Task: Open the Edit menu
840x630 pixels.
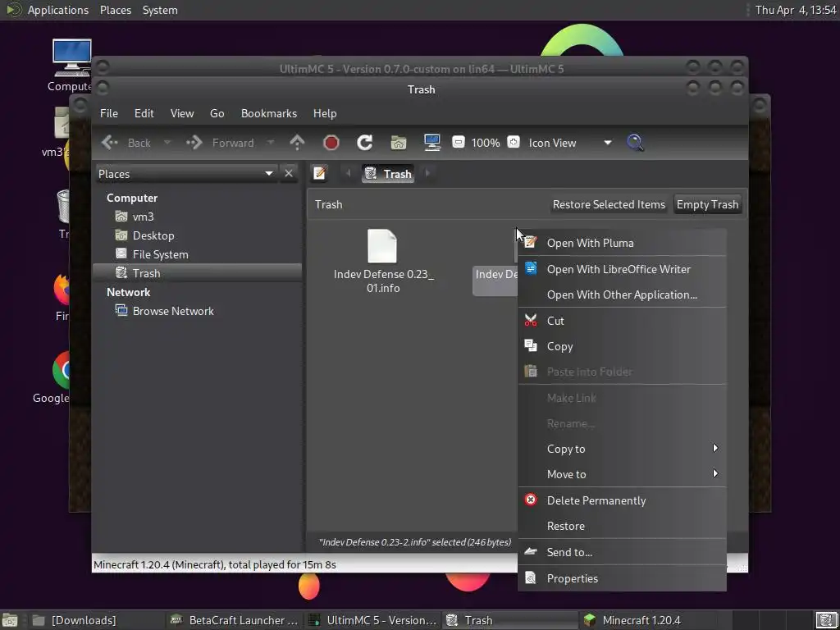Action: pyautogui.click(x=144, y=113)
